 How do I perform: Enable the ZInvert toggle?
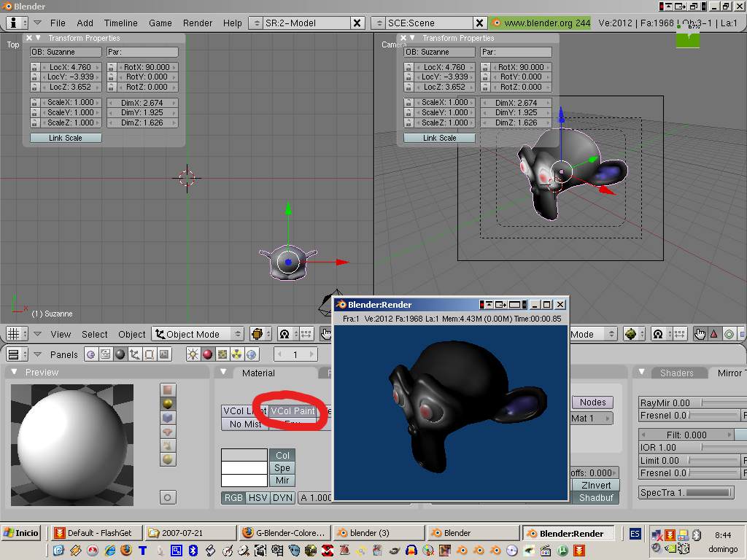coord(595,485)
